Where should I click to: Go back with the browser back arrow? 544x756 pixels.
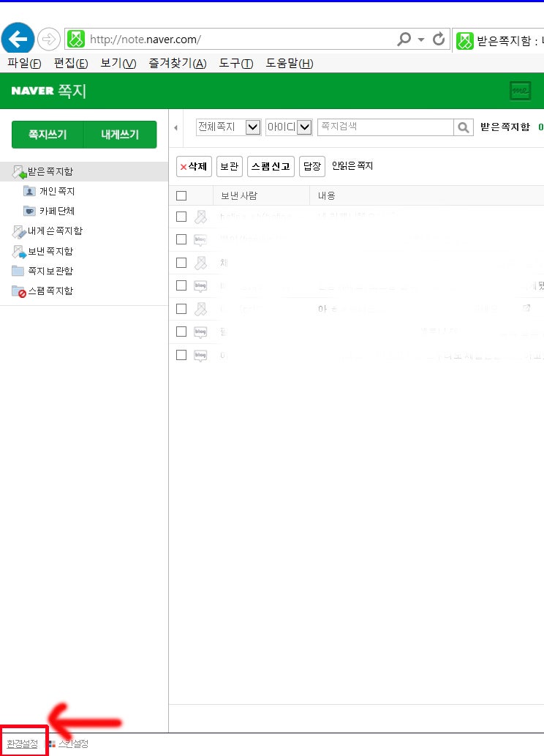coord(18,39)
